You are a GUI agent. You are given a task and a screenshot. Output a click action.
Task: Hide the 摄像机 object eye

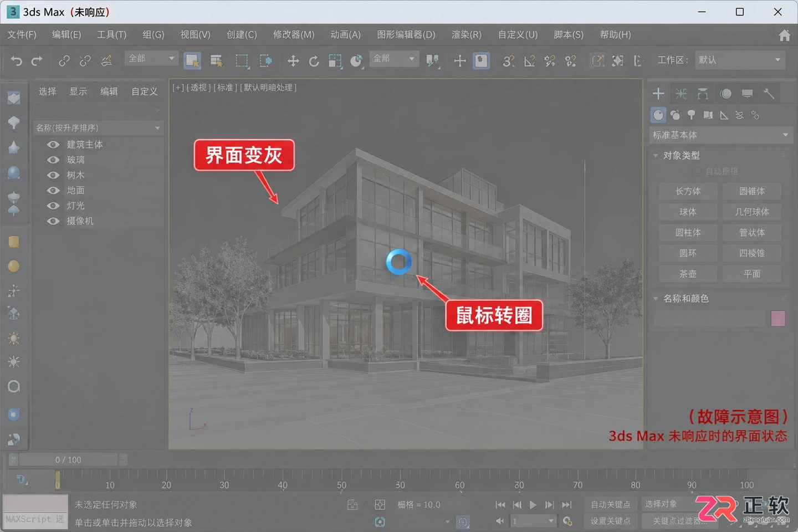click(53, 221)
